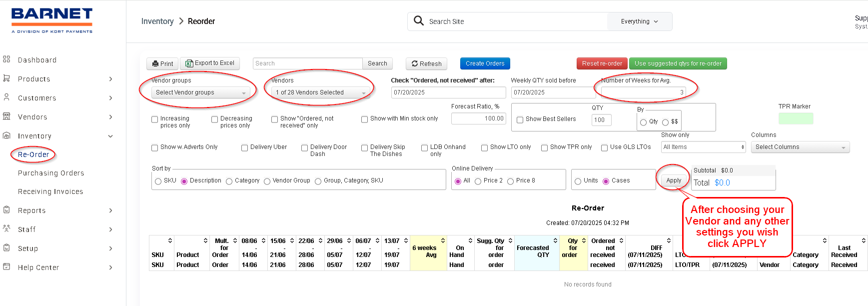Open the Show only All Items dropdown
The width and height of the screenshot is (868, 306).
pos(704,147)
